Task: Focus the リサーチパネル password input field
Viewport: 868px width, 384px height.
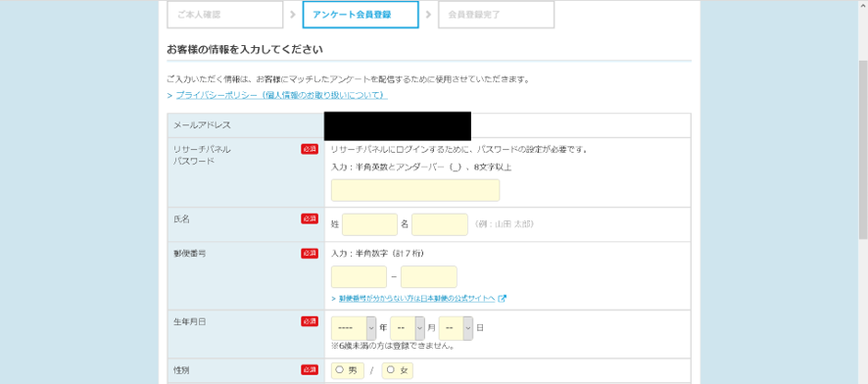Action: pos(415,190)
